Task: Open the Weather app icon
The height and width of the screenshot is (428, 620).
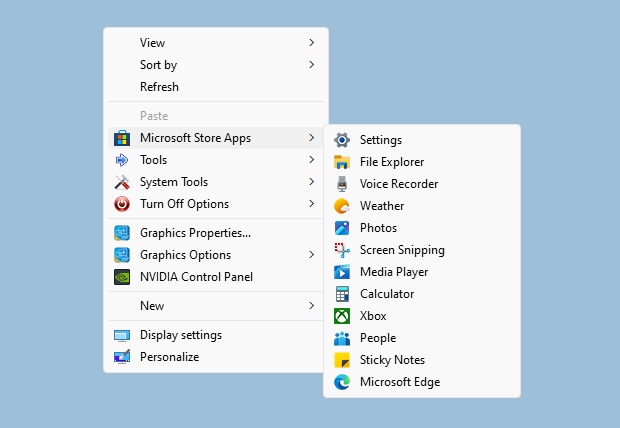Action: 342,206
